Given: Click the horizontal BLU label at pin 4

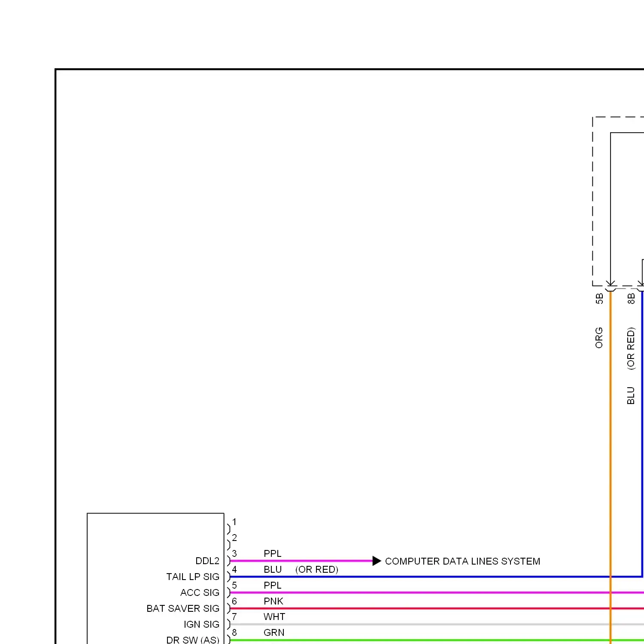Looking at the screenshot, I should pyautogui.click(x=273, y=569).
